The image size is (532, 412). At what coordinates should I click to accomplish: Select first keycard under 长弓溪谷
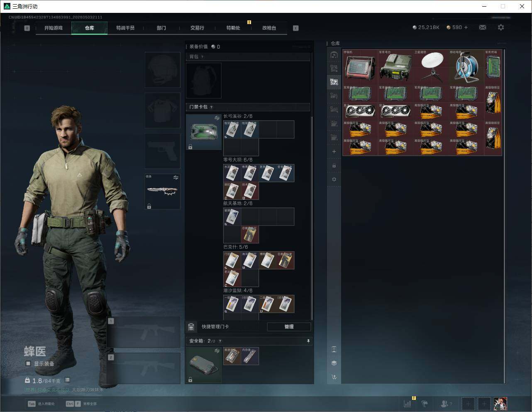click(x=232, y=130)
